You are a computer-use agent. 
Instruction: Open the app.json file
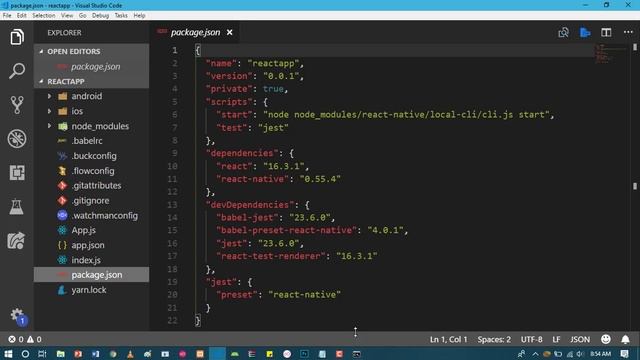(x=91, y=245)
